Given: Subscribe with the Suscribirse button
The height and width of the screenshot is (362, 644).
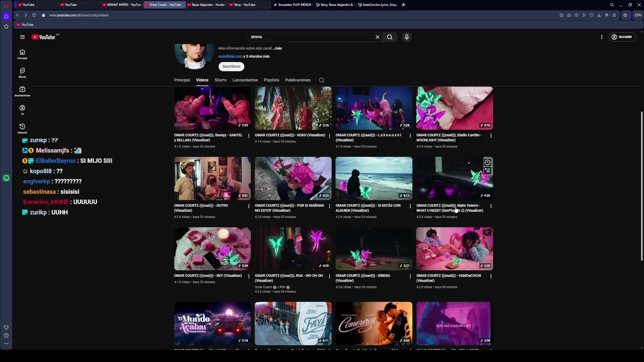Looking at the screenshot, I should point(231,66).
